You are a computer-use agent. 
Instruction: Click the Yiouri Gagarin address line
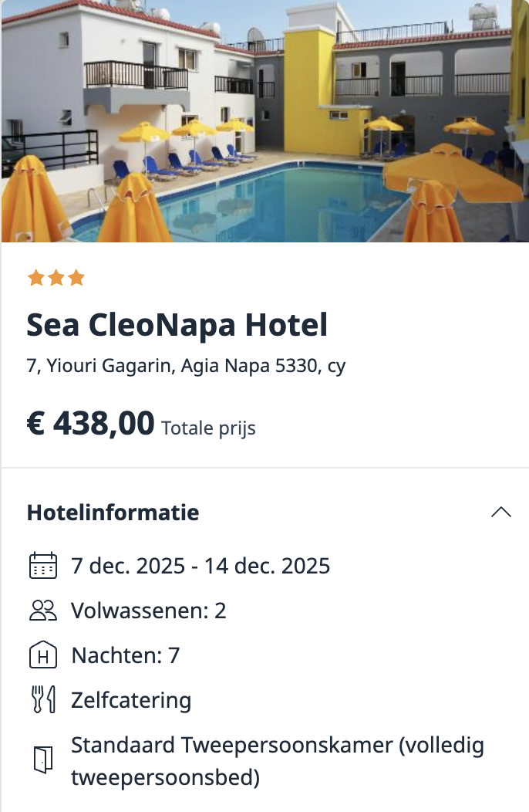tap(186, 366)
